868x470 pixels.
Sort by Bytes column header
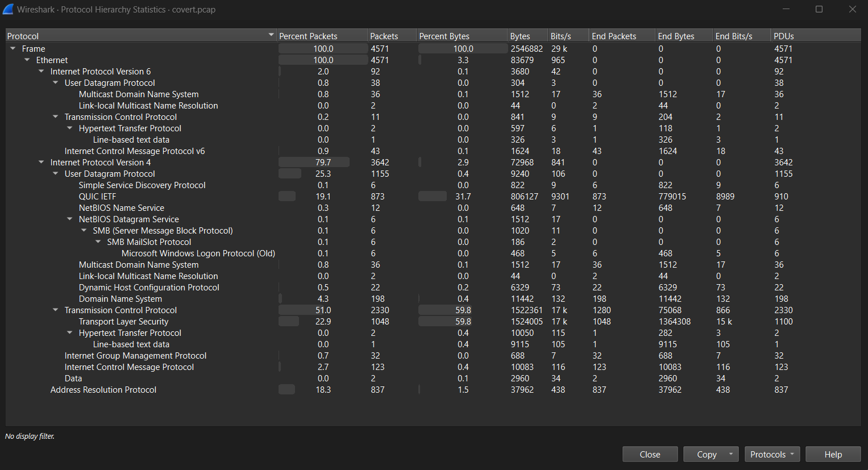point(528,36)
